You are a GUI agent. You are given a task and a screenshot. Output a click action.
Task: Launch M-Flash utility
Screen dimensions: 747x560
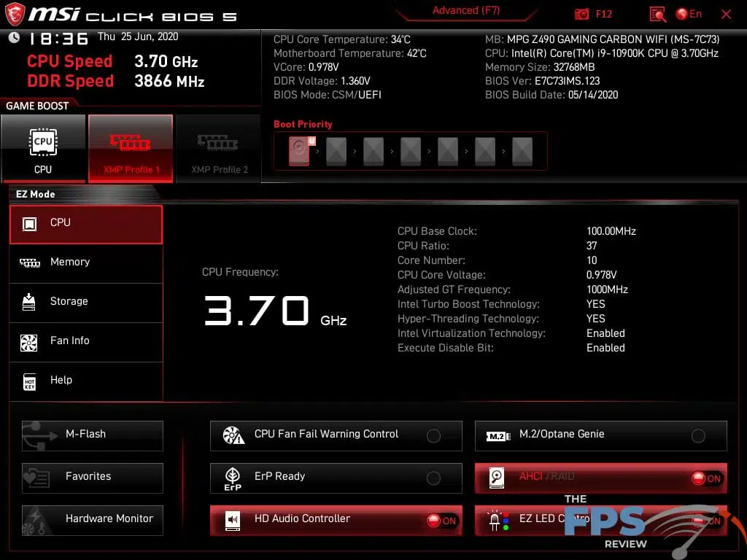(x=93, y=436)
